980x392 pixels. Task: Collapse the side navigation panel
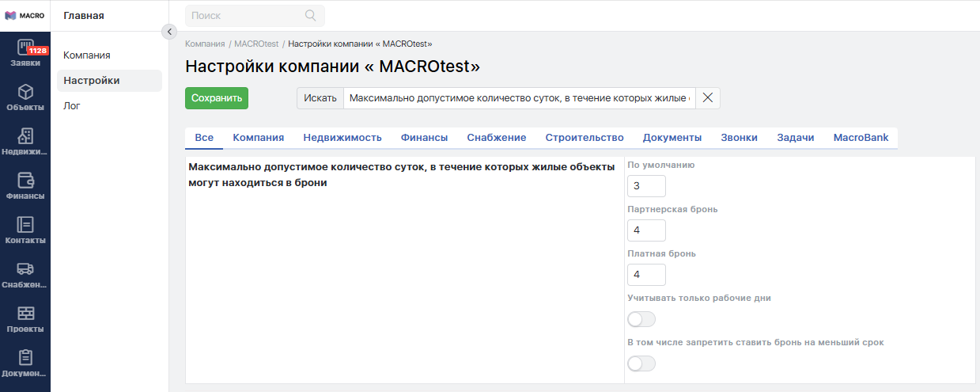168,32
